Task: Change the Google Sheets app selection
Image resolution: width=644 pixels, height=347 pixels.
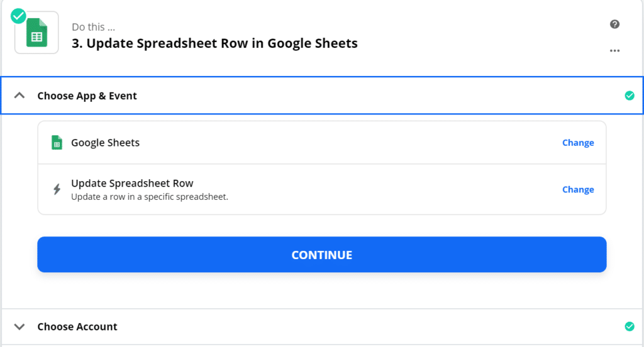Action: pyautogui.click(x=578, y=143)
